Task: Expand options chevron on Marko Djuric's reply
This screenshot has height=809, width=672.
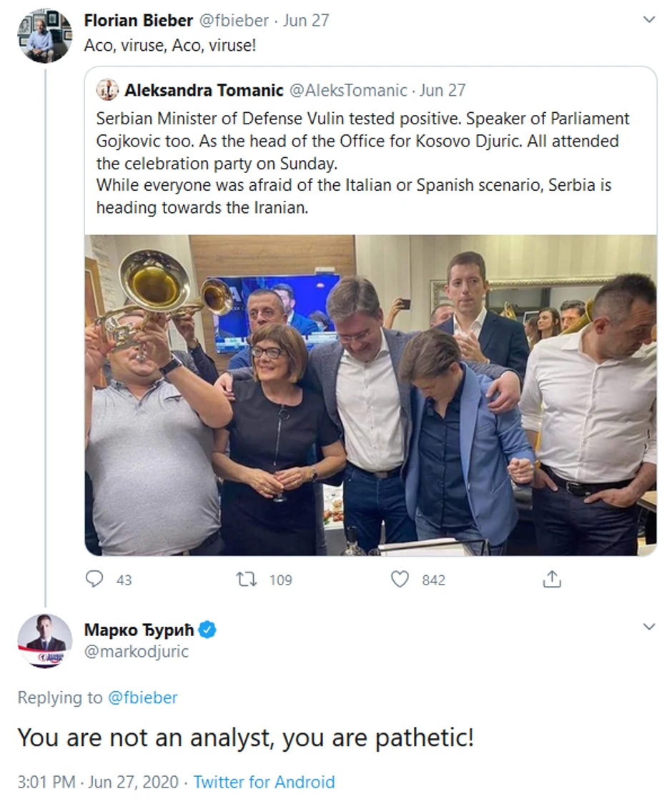Action: tap(649, 627)
